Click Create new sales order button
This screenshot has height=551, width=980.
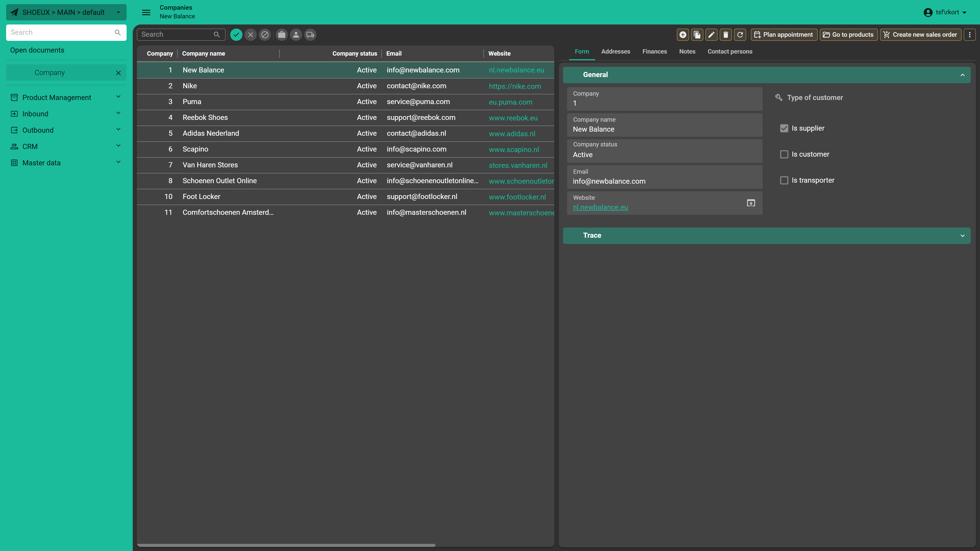[921, 35]
